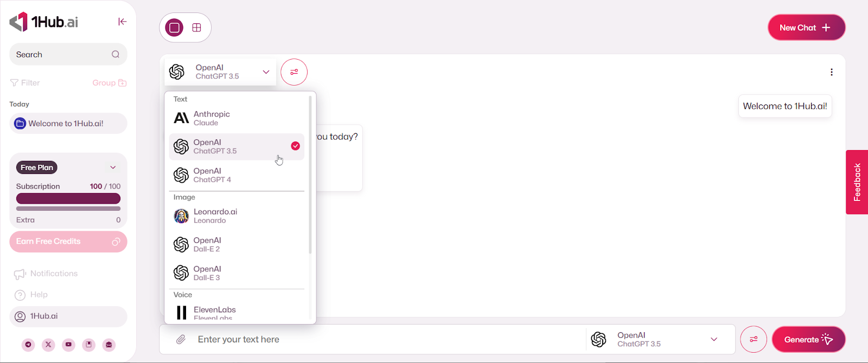Select OpenAI Dall-E 2 model
868x363 pixels.
pyautogui.click(x=237, y=244)
